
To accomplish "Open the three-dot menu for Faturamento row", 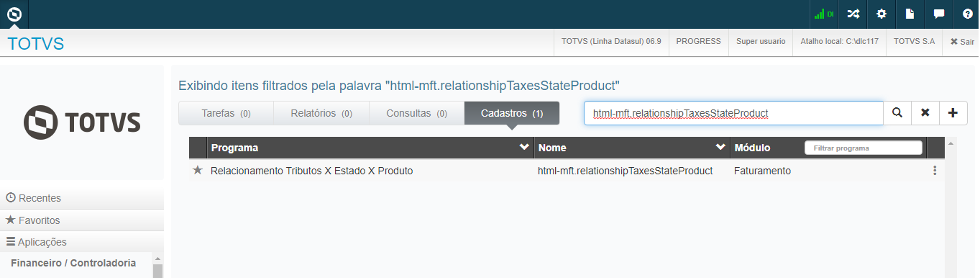I will pos(935,171).
